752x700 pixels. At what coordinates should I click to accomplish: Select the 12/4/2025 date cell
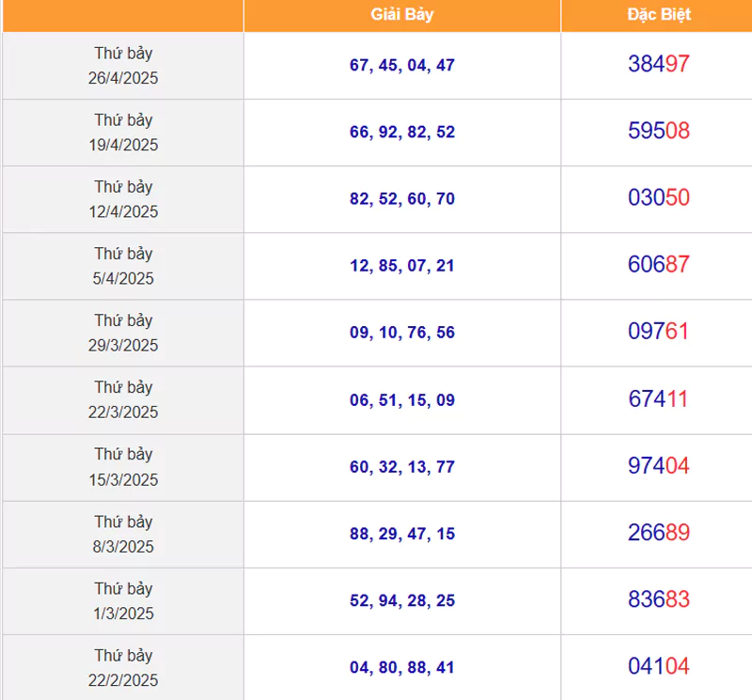[x=123, y=199]
